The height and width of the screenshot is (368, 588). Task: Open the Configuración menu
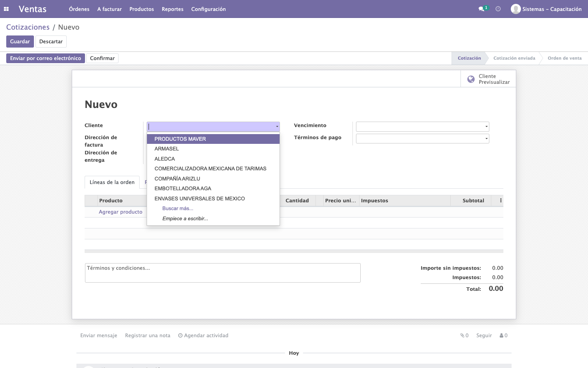pos(209,9)
